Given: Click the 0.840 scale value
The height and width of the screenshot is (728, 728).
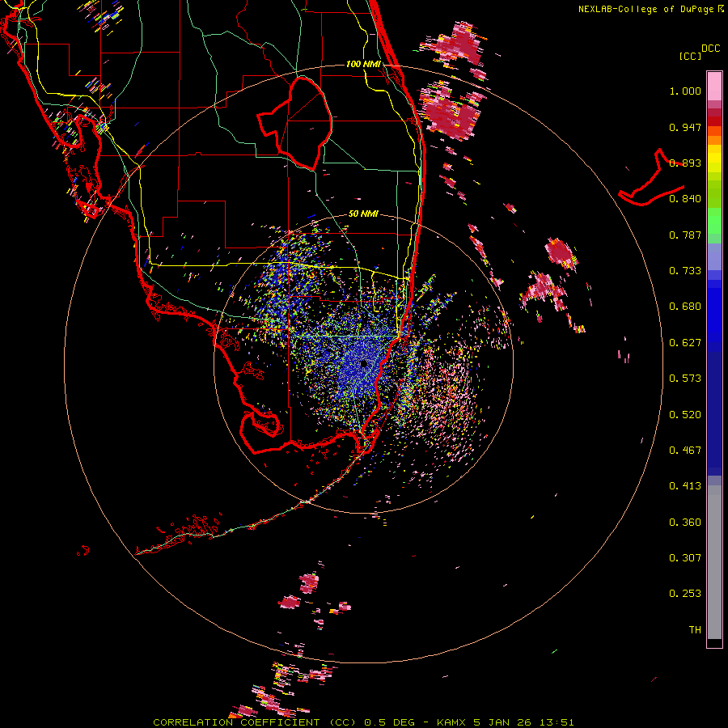Looking at the screenshot, I should (x=685, y=199).
